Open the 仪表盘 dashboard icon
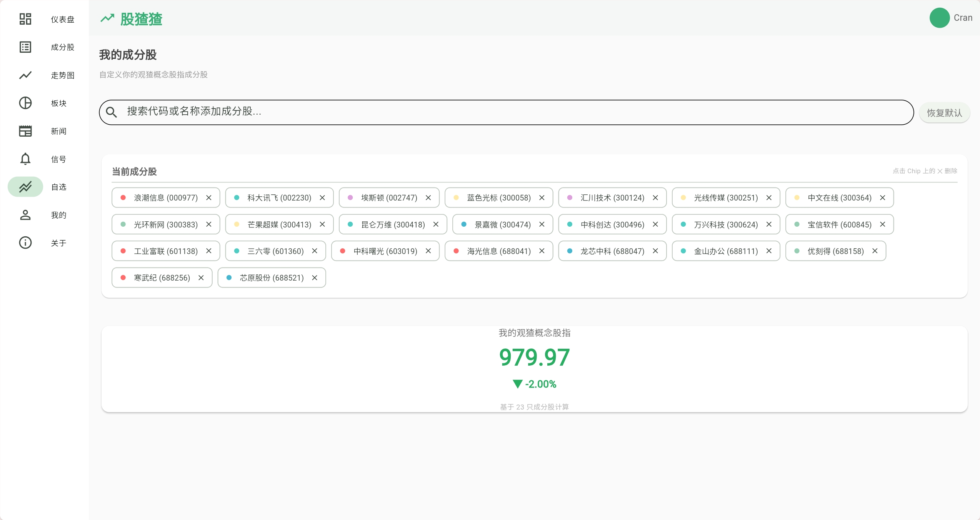The width and height of the screenshot is (980, 520). (25, 19)
